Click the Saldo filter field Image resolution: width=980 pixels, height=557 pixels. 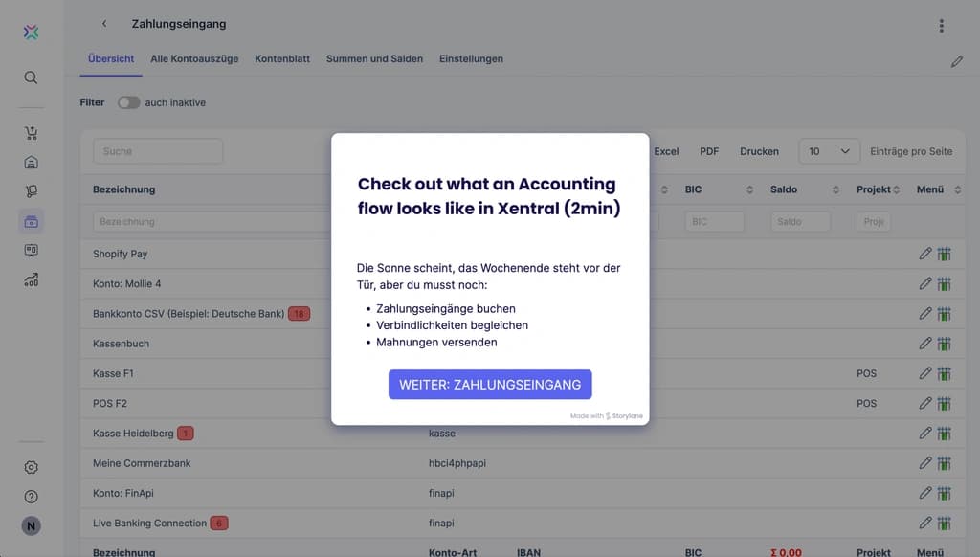(x=800, y=221)
